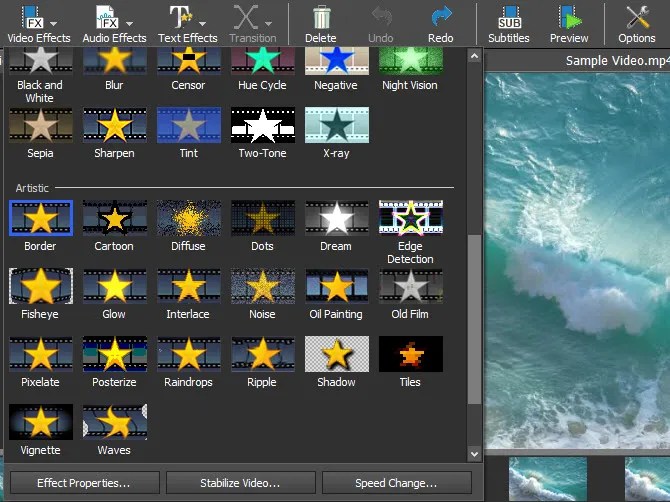
Task: Click the Subtitles toolbar item
Action: pos(508,23)
